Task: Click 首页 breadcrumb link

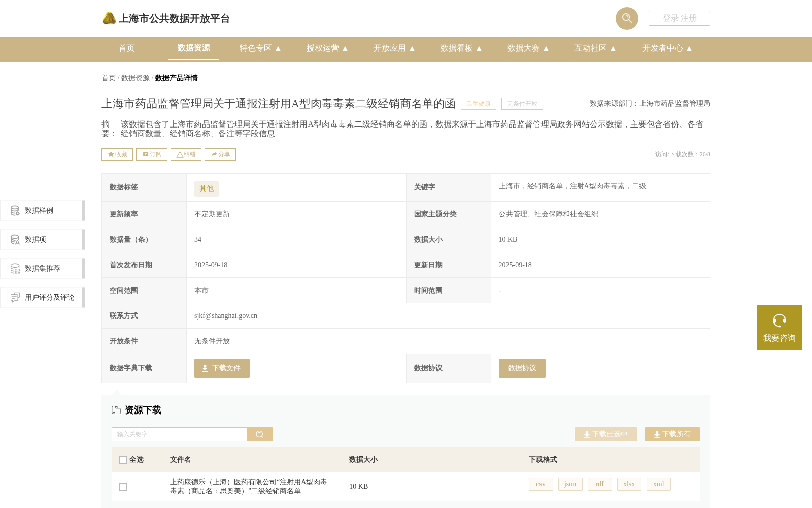Action: coord(109,78)
